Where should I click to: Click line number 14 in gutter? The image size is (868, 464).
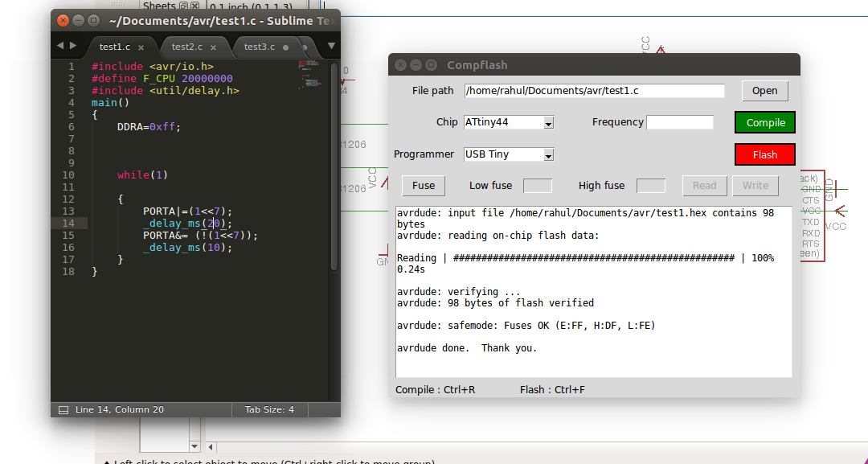pos(68,223)
